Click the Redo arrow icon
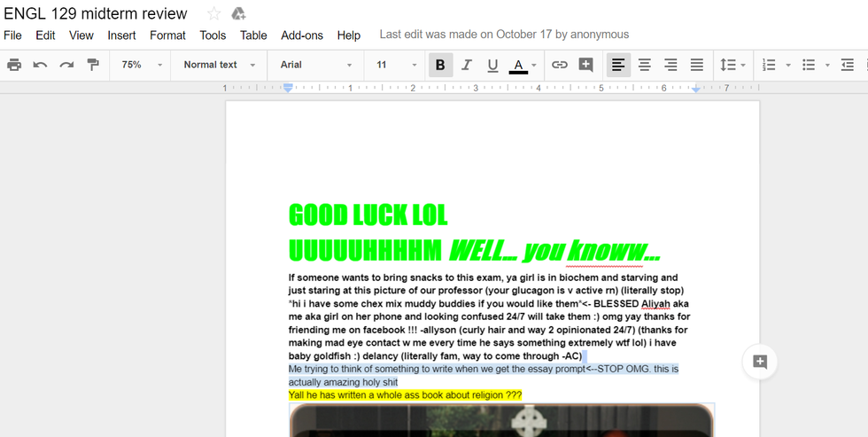Viewport: 868px width, 437px height. (x=66, y=65)
